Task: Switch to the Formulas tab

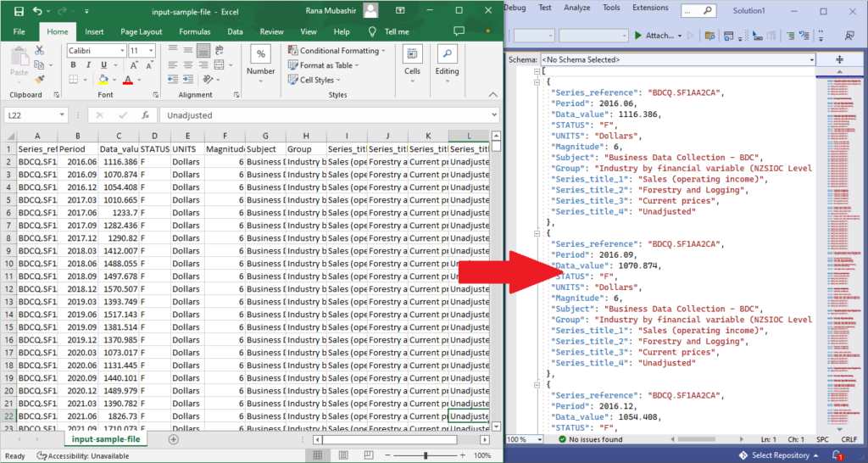Action: click(x=195, y=31)
